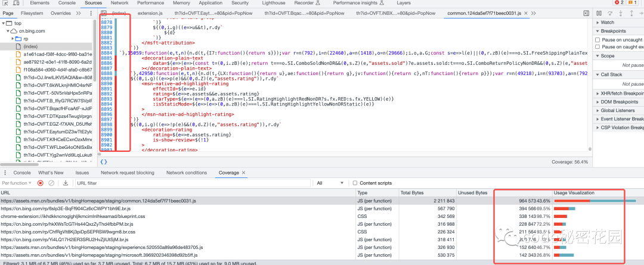Screen dimensions: 644x265
Task: Toggle the Content scripts checkbox
Action: [355, 183]
